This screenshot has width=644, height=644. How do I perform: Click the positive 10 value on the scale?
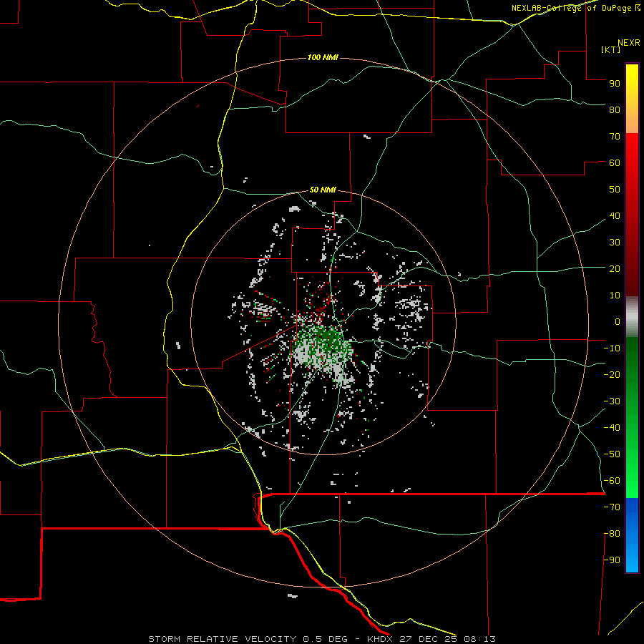click(615, 296)
